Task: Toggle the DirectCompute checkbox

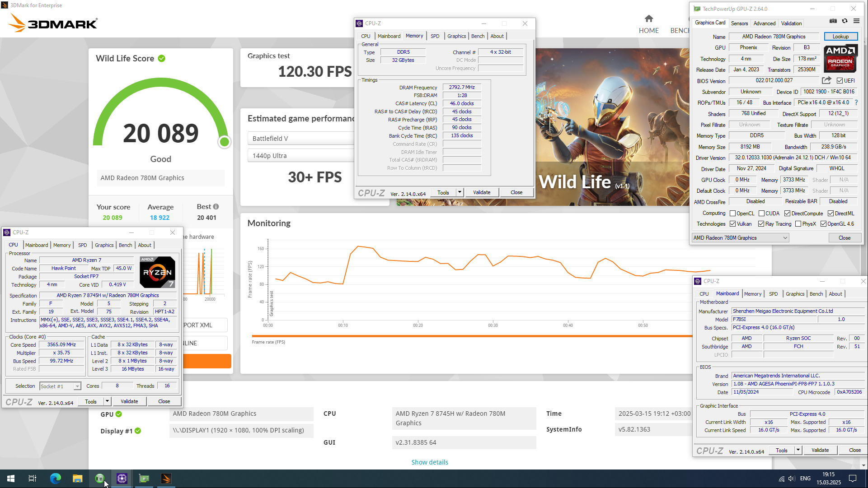Action: pyautogui.click(x=787, y=214)
